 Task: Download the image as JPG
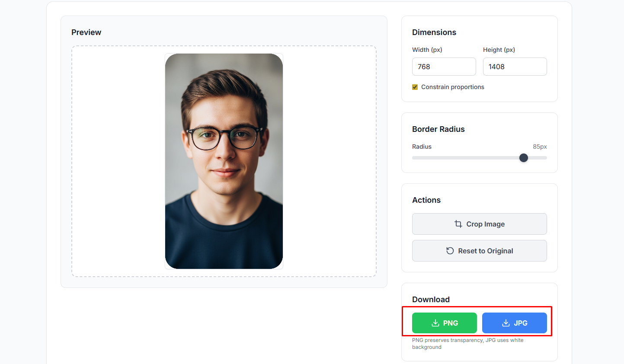[x=515, y=323]
